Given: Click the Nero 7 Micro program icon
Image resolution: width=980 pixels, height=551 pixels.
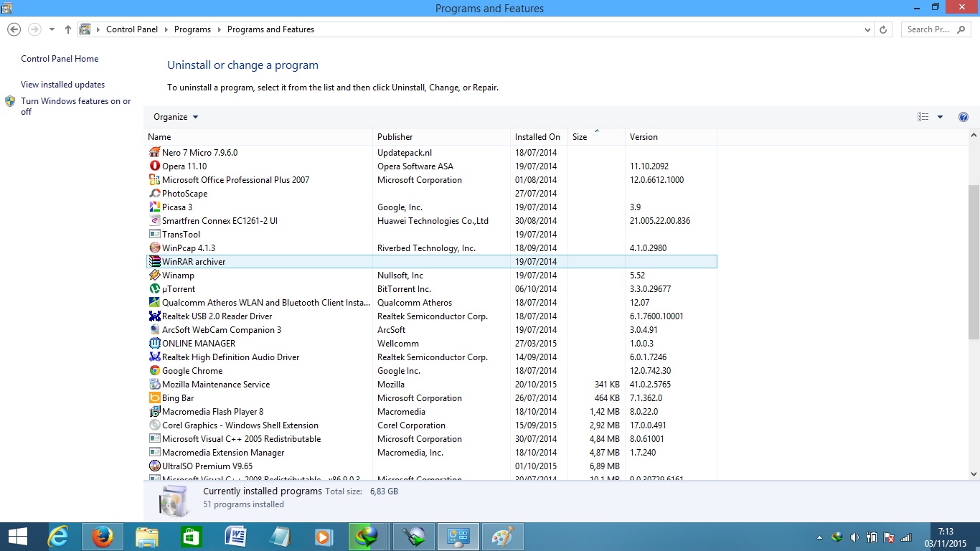Looking at the screenshot, I should (154, 152).
